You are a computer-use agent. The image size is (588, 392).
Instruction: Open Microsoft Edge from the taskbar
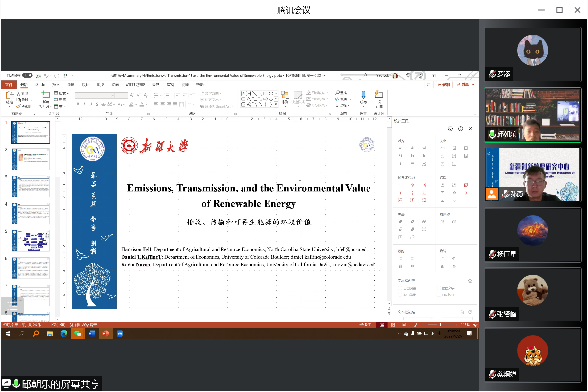tap(63, 334)
